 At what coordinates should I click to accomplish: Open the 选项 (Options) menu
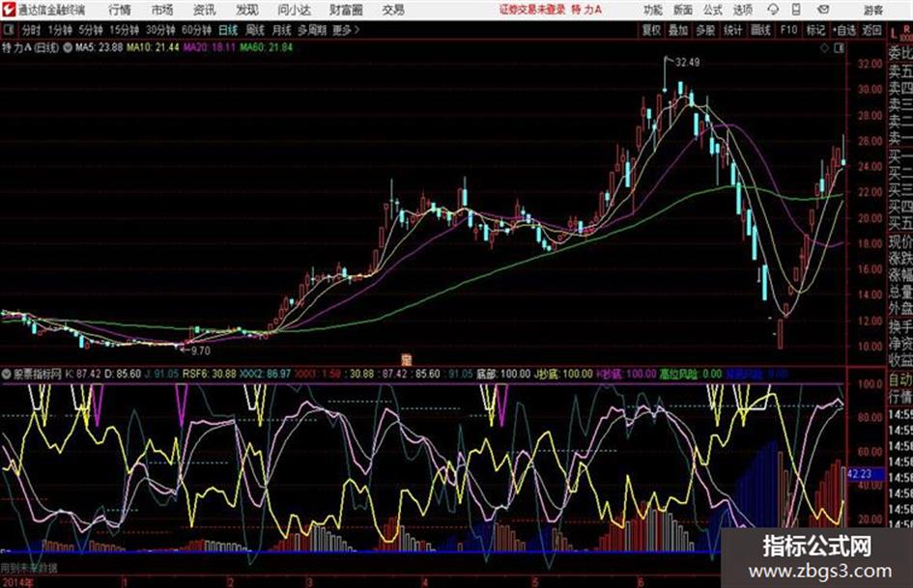742,10
